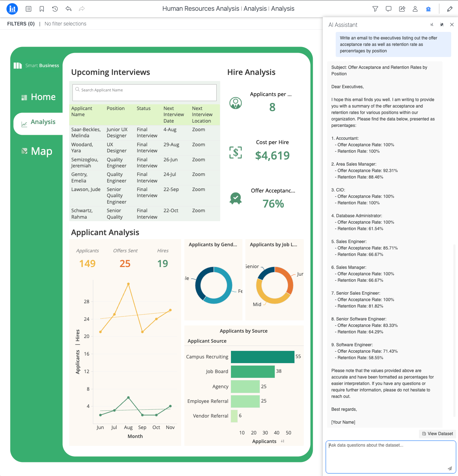The height and width of the screenshot is (476, 458).
Task: Click the Search Applicant Name field
Action: (x=145, y=92)
